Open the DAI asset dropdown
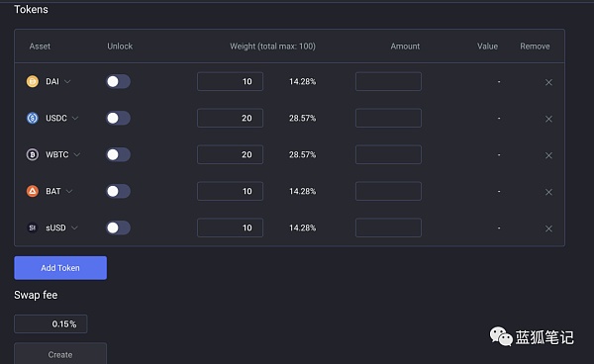Viewport: 594px width, 364px height. coord(67,81)
